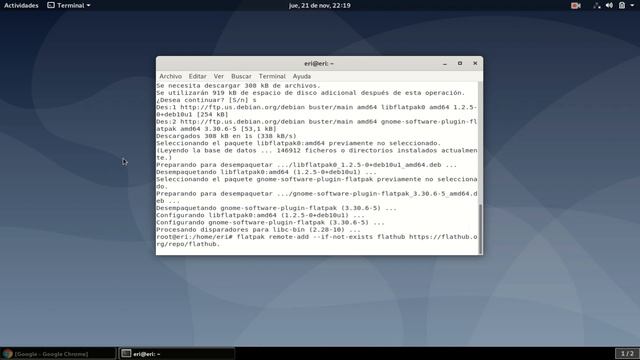640x360 pixels.
Task: Switch to Google Chrome in the taskbar
Action: click(x=58, y=354)
